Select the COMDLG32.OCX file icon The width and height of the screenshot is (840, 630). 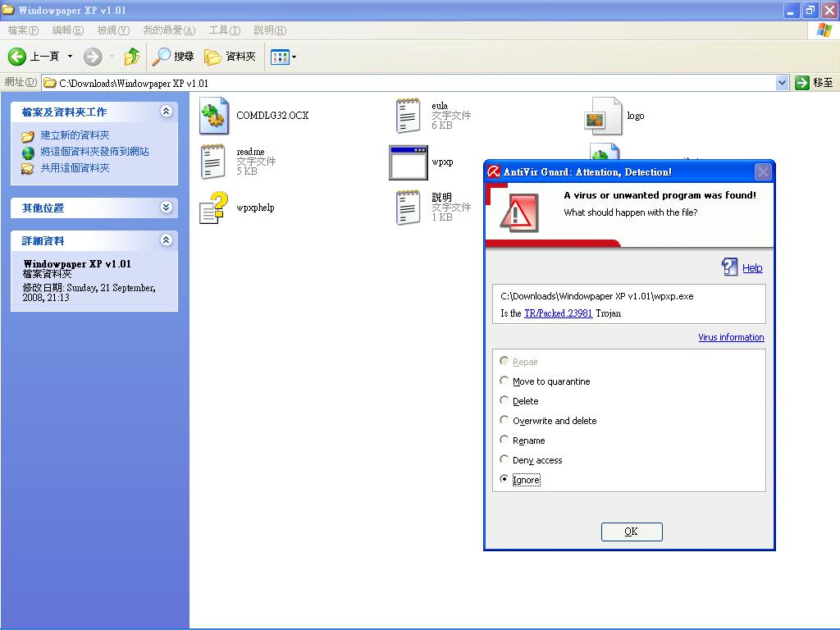coord(213,116)
